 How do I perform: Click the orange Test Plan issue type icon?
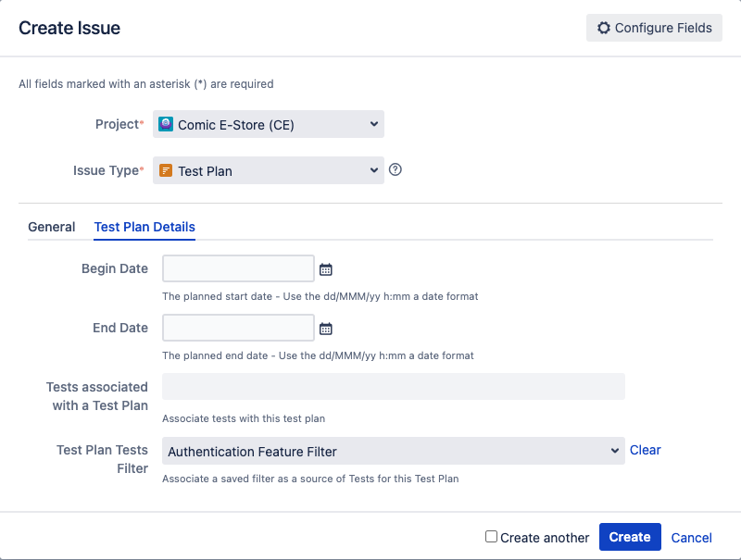[166, 170]
